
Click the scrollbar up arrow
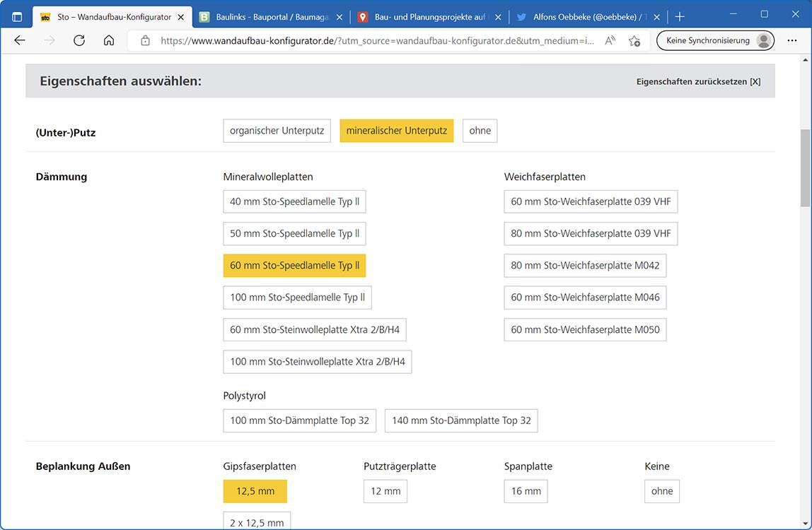coord(805,60)
